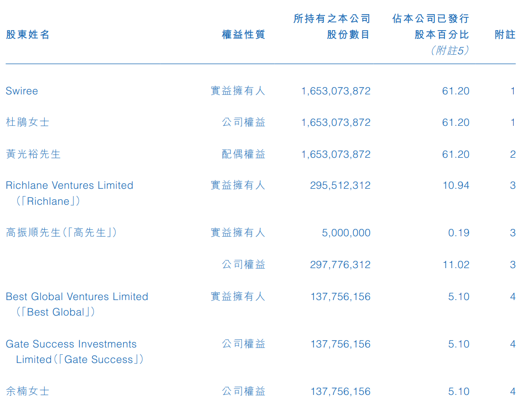Click 實益擁有人 in the Best Global row

(x=238, y=296)
